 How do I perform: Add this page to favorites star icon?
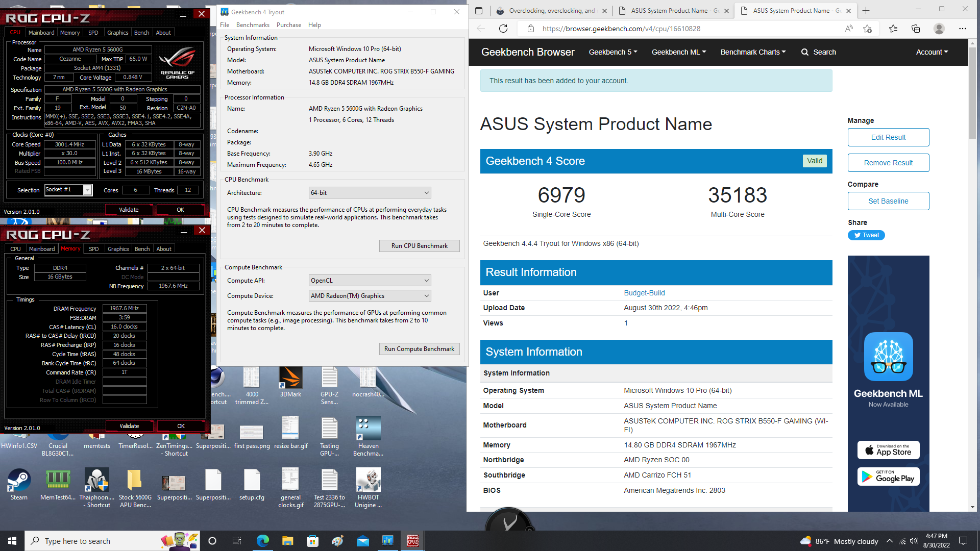pyautogui.click(x=867, y=29)
